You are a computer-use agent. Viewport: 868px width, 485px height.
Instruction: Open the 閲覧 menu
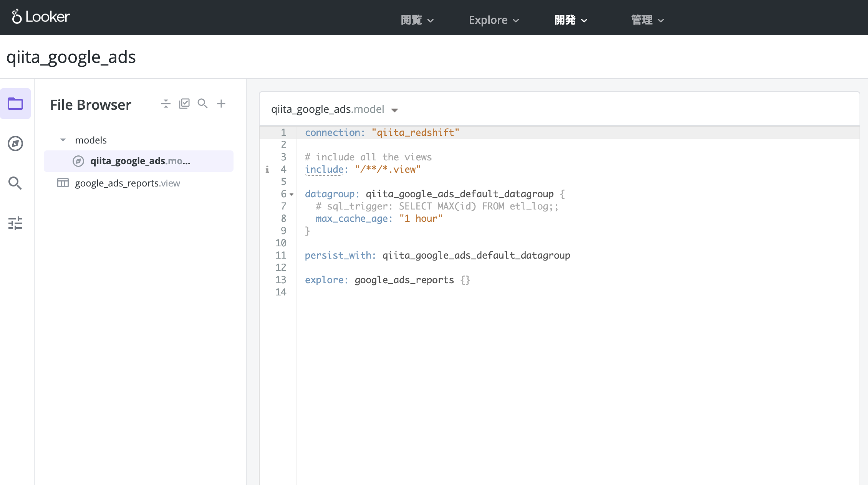tap(417, 20)
